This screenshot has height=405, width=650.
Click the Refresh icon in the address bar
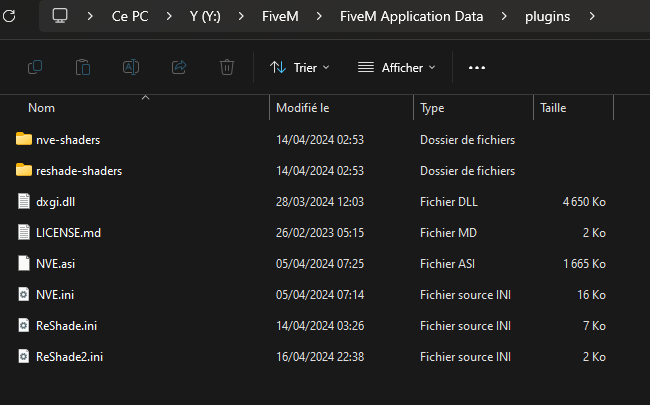(9, 16)
